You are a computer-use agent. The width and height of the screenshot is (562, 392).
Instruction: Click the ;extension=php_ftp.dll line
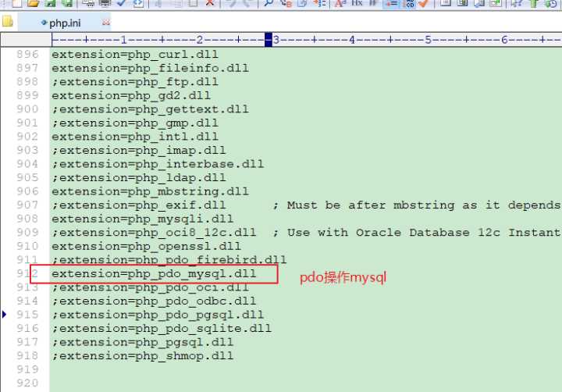[135, 82]
